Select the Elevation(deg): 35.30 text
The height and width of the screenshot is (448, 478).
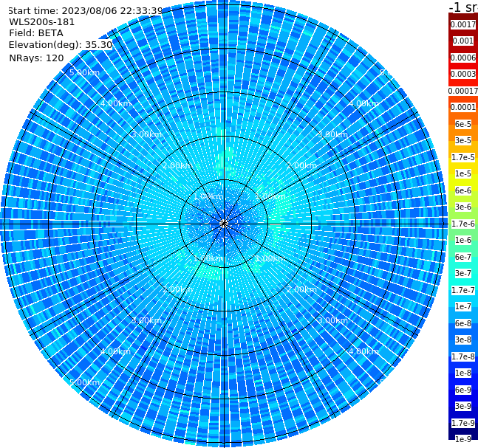61,45
